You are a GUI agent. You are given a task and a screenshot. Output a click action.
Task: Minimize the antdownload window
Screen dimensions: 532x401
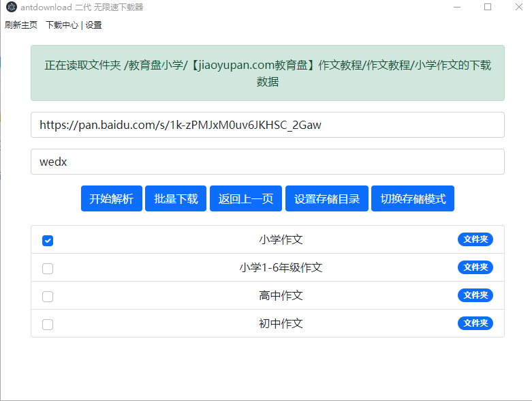pyautogui.click(x=457, y=7)
